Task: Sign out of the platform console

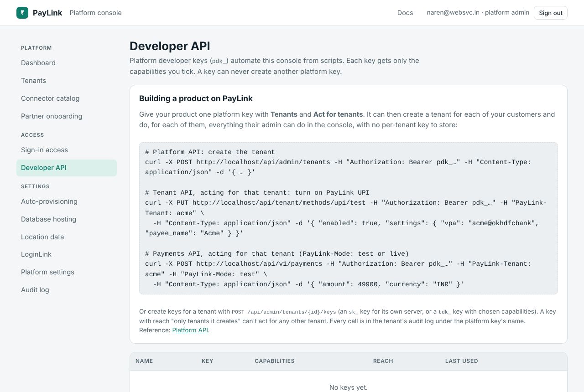Action: point(551,13)
